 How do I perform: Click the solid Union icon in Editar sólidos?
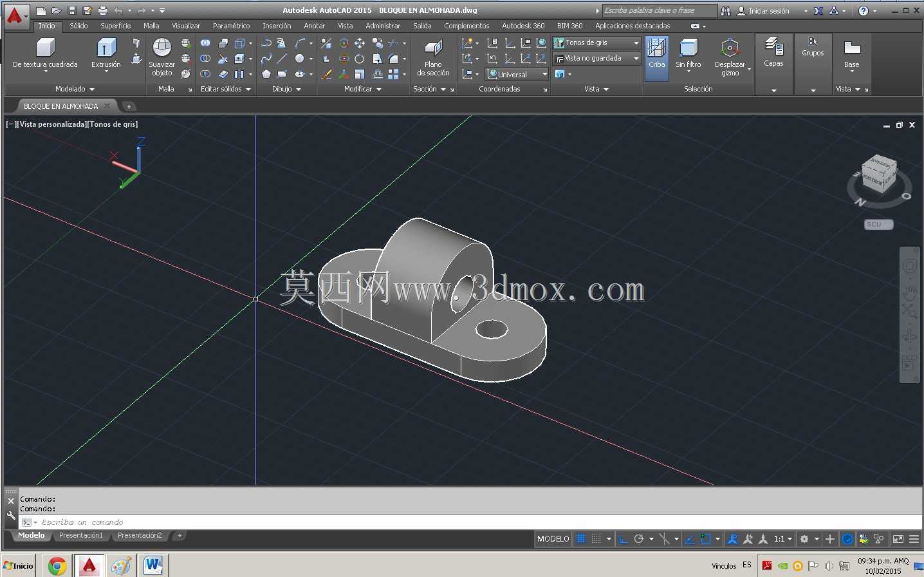pos(205,43)
